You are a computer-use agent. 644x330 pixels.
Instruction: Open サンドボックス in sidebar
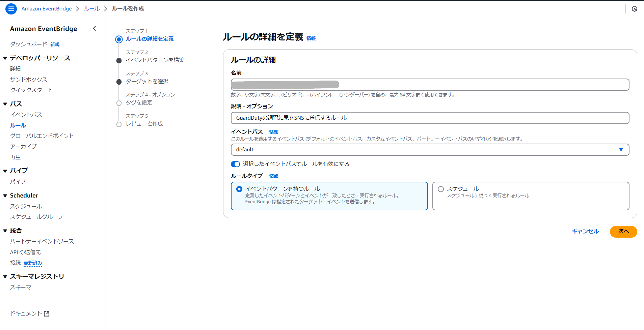pyautogui.click(x=29, y=80)
